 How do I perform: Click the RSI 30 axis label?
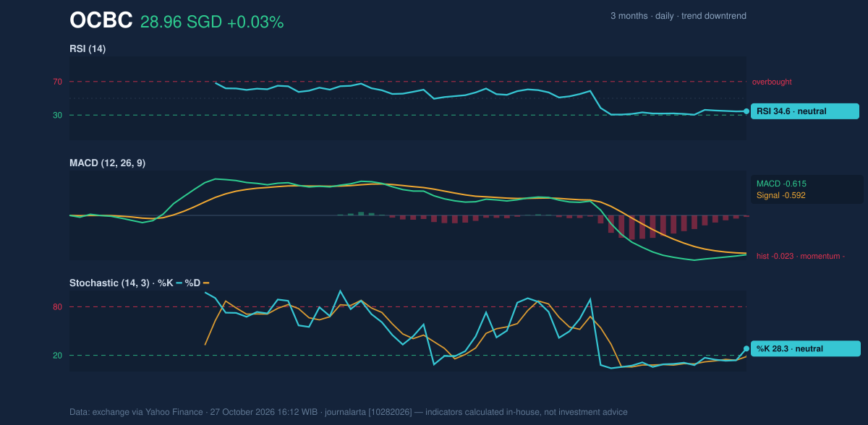57,115
